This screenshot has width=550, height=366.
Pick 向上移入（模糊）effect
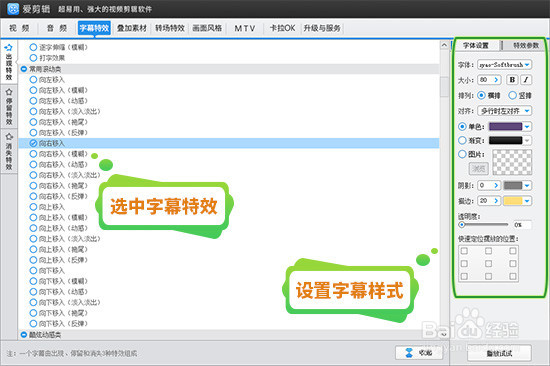coord(59,217)
